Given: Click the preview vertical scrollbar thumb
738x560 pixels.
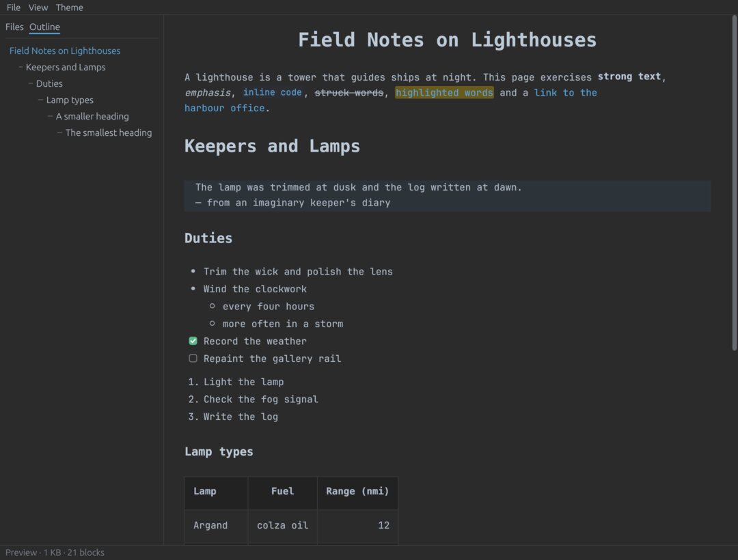Looking at the screenshot, I should 734,184.
